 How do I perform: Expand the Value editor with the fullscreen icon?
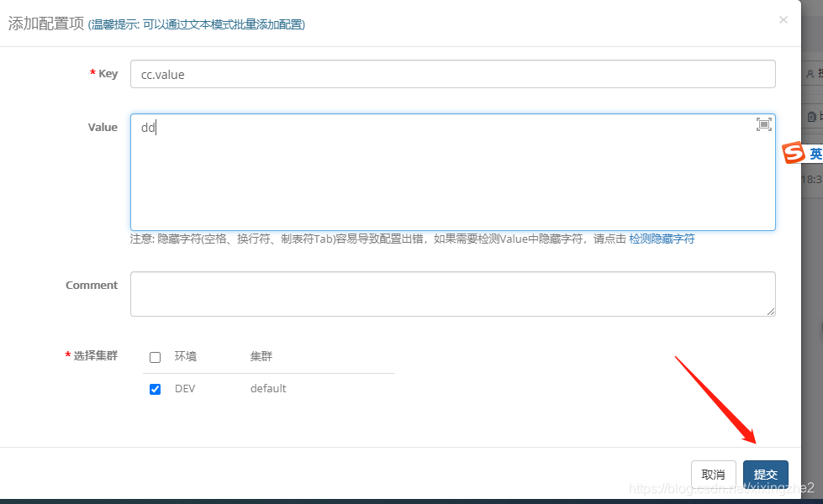(763, 123)
